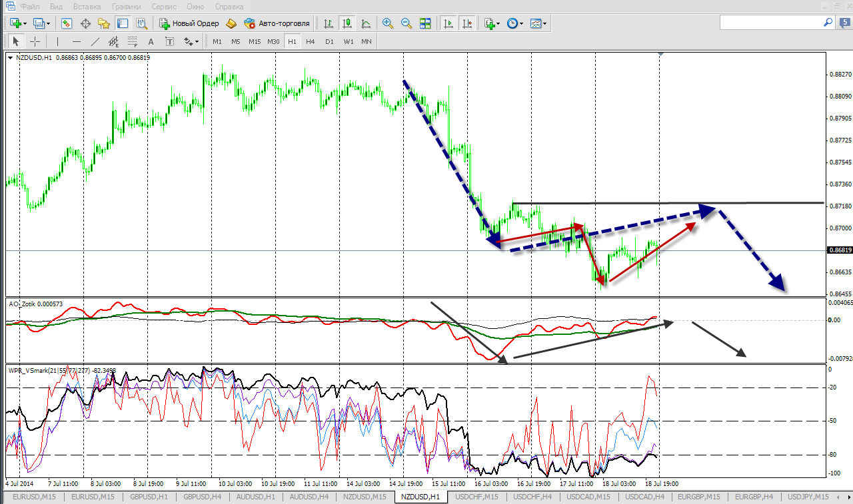Tile chart windows with the tile icon
Viewport: 853px width, 504px height.
[425, 23]
